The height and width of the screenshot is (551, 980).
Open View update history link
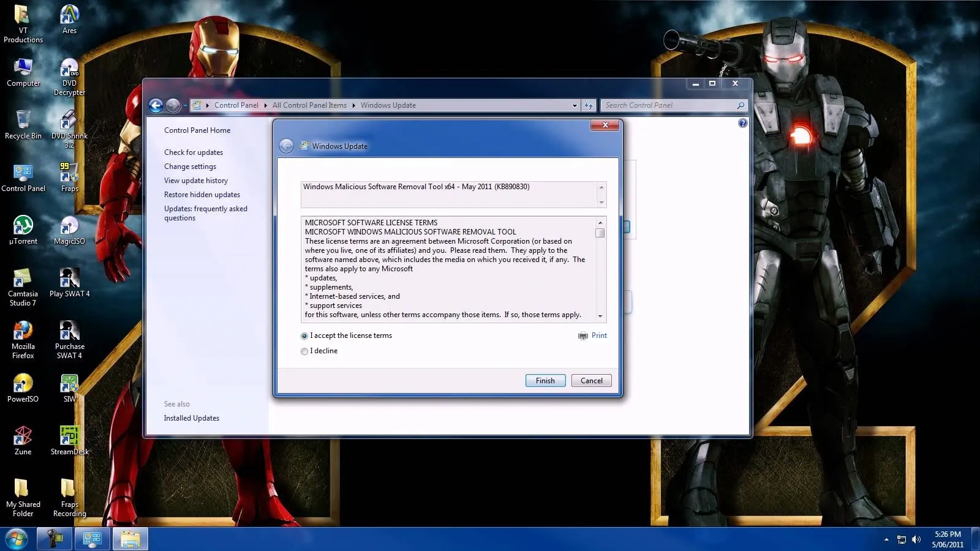(196, 181)
